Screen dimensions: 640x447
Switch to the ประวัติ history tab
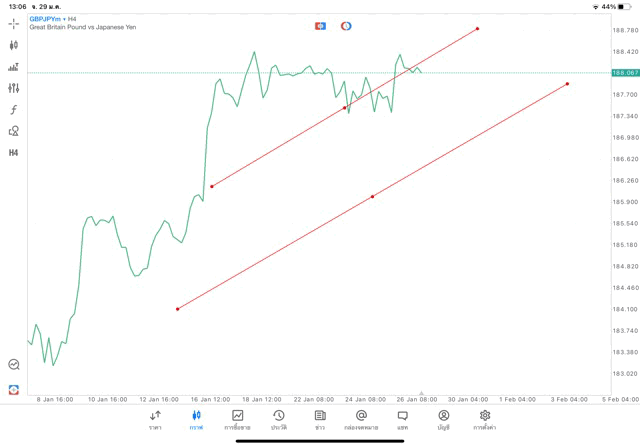279,420
